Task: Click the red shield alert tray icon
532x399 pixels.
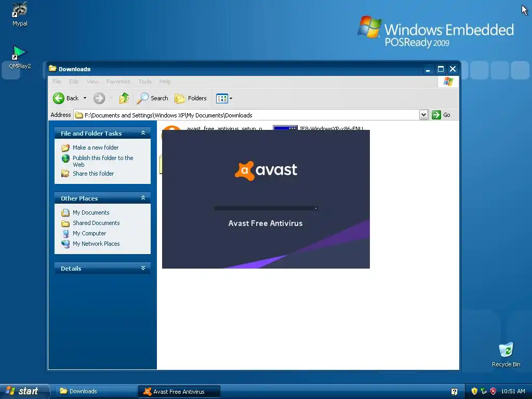Action: pos(494,391)
